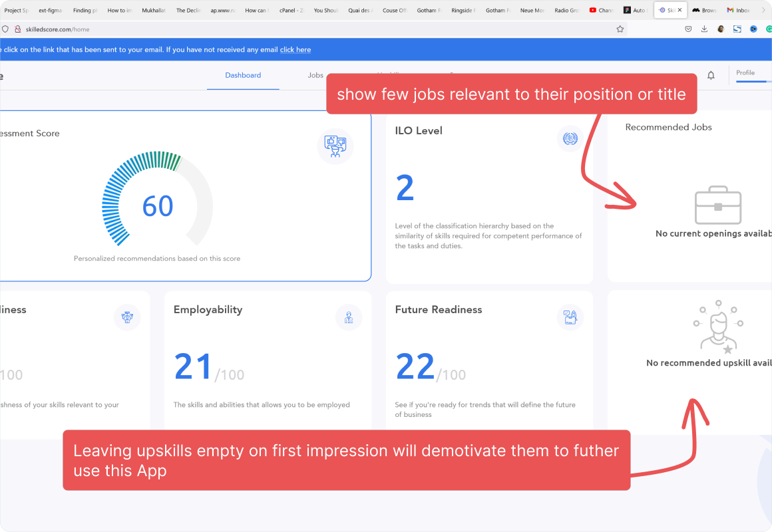
Task: Switch to the Project Sp browser tab
Action: [x=16, y=10]
